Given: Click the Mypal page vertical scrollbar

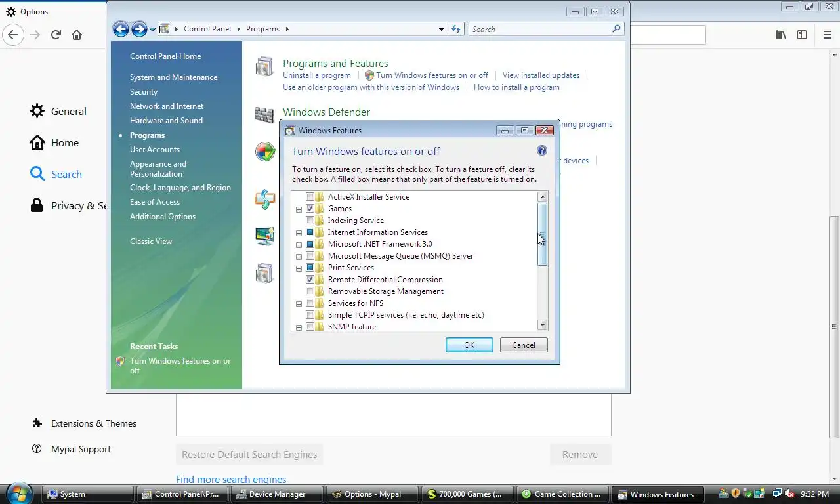Looking at the screenshot, I should (x=835, y=327).
